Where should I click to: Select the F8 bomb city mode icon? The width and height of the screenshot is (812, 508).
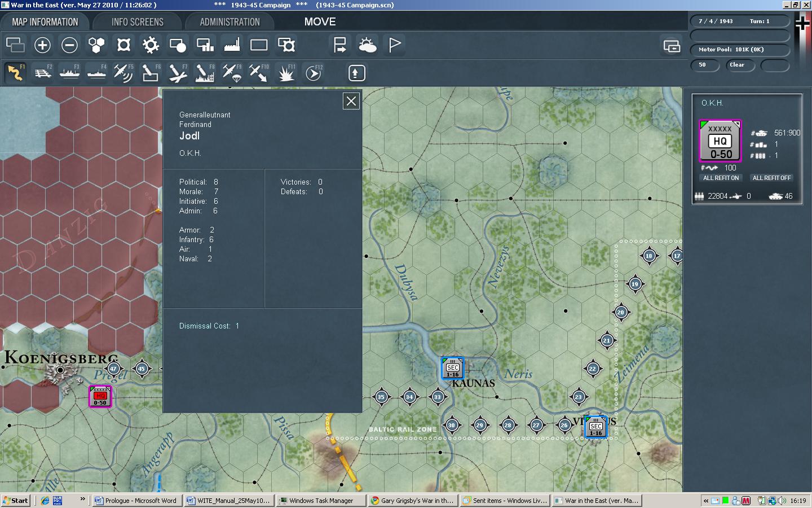click(x=205, y=73)
